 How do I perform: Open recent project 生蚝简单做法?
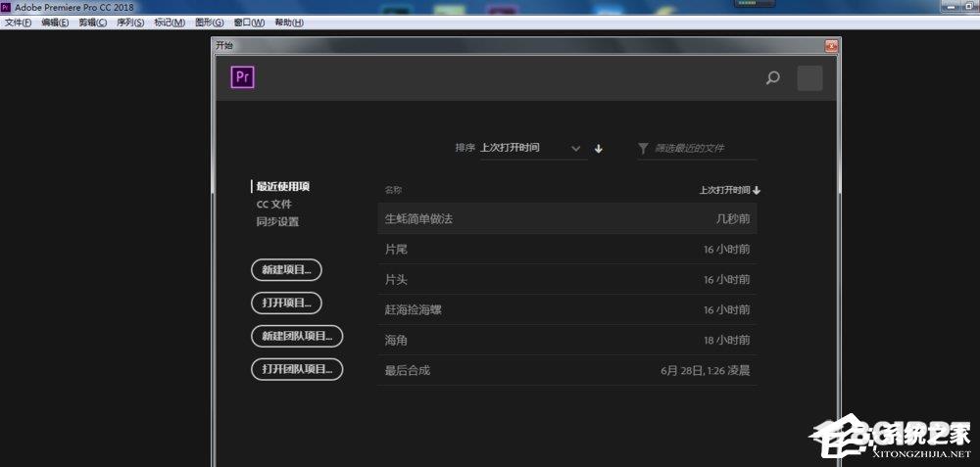567,218
